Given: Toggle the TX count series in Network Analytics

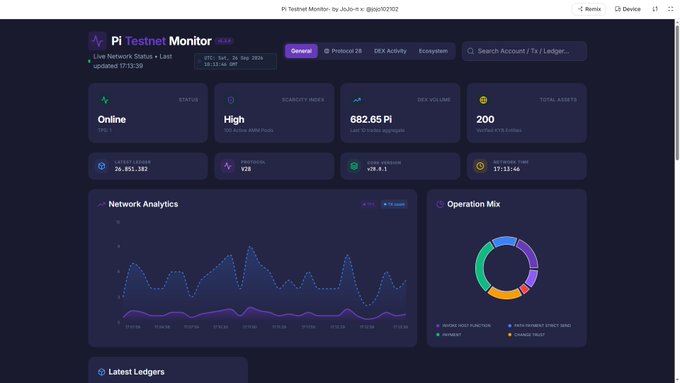Looking at the screenshot, I should (x=394, y=204).
